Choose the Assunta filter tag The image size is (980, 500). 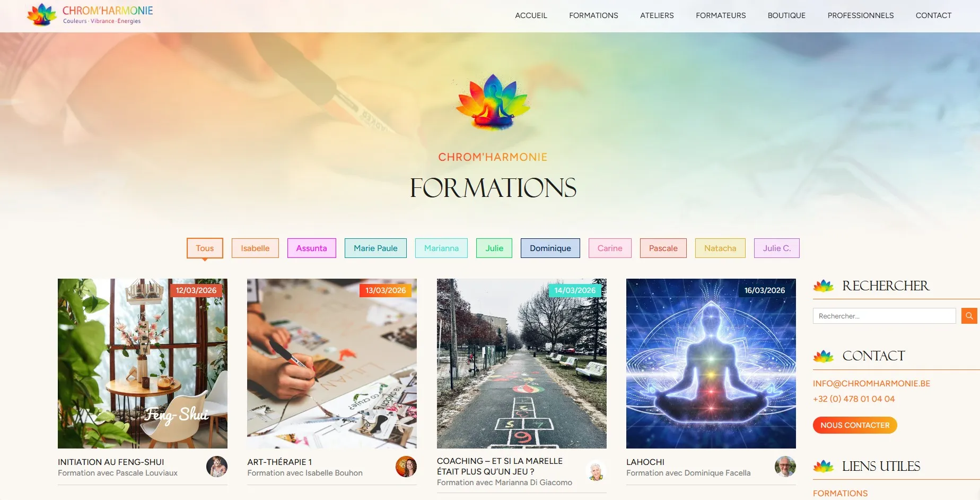312,248
